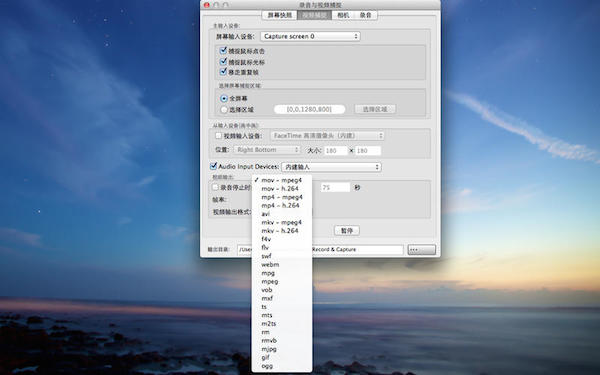Choose "mov - h.264" from list
The image size is (600, 375).
[x=282, y=188]
